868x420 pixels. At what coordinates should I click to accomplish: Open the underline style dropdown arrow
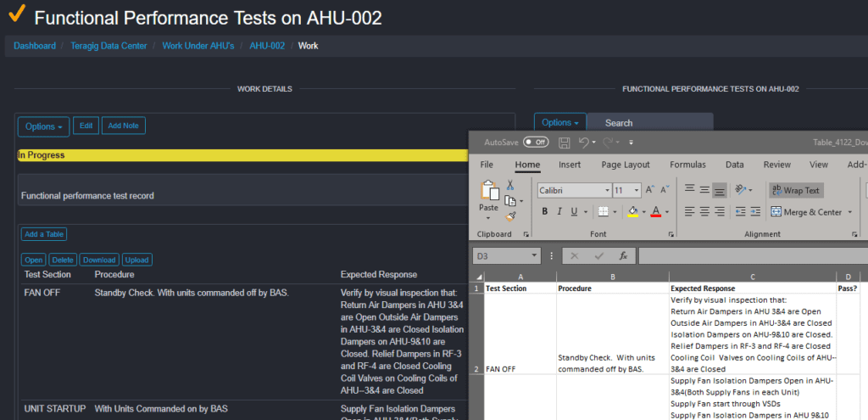click(x=586, y=211)
